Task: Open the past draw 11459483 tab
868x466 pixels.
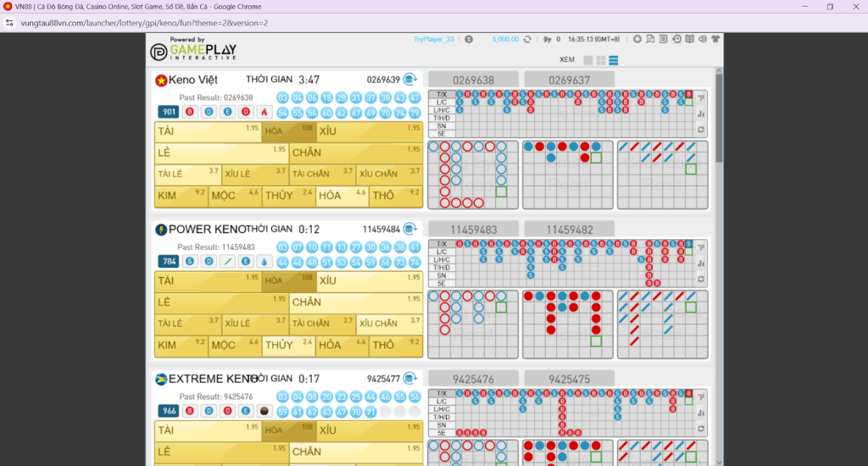Action: [473, 229]
